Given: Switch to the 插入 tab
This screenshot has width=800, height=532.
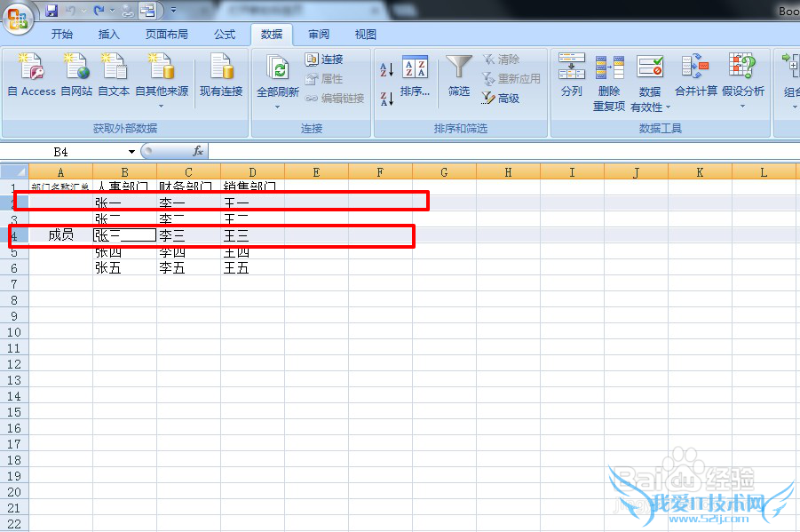Looking at the screenshot, I should tap(108, 35).
